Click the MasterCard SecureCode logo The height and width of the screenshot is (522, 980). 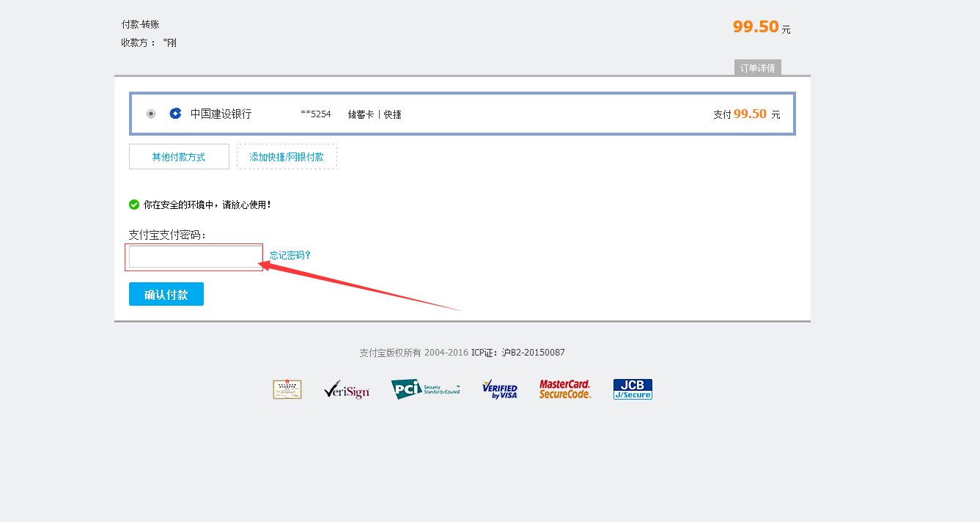(565, 389)
